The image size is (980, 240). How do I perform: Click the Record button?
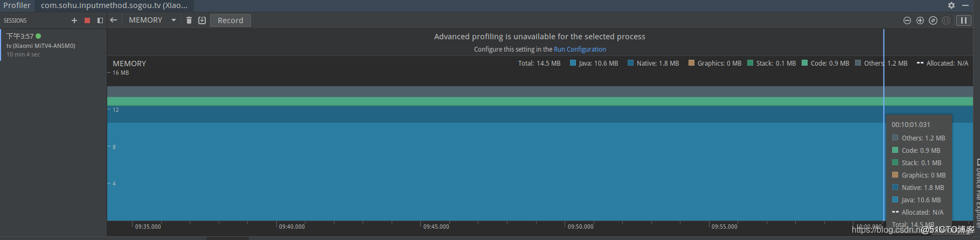coord(231,20)
